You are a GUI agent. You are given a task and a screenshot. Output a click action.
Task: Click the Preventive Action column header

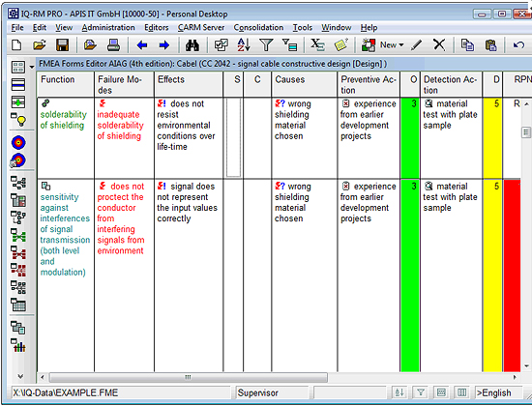tap(369, 84)
